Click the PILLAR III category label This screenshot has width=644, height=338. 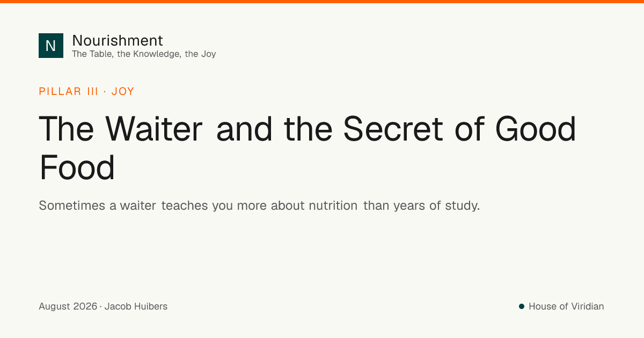coord(69,91)
